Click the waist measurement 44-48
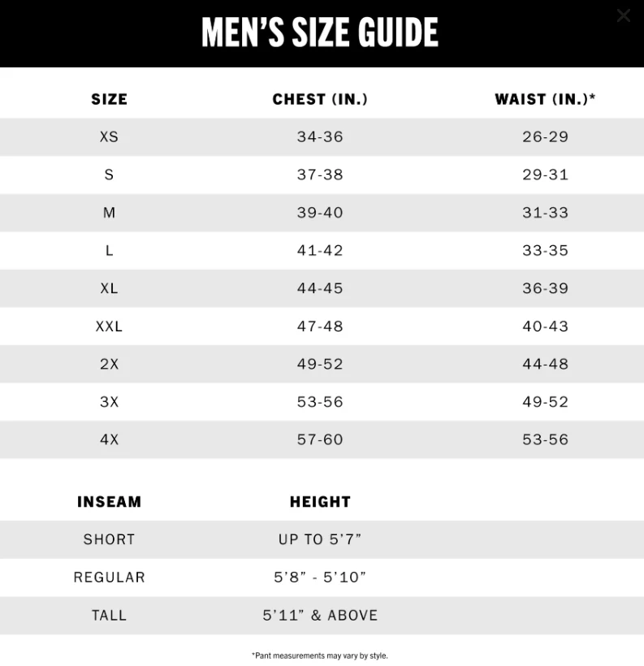This screenshot has height=666, width=644. 545,364
